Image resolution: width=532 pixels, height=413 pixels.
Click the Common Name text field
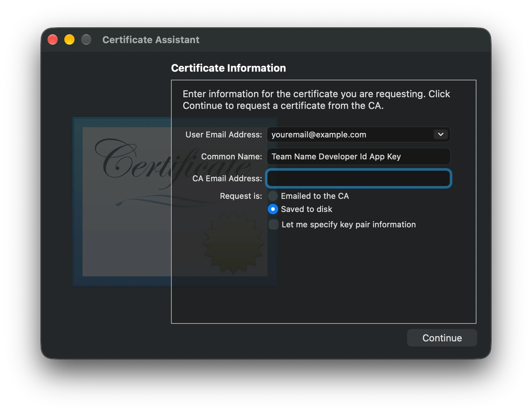pyautogui.click(x=358, y=156)
